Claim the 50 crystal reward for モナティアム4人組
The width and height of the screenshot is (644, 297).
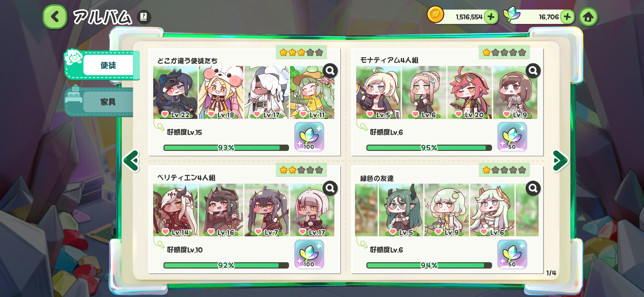click(512, 137)
